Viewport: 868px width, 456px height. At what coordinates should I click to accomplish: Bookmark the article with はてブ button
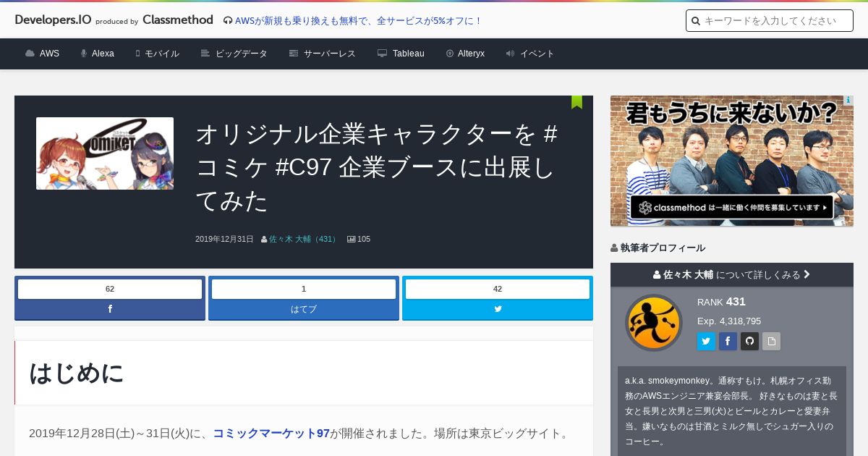[304, 309]
